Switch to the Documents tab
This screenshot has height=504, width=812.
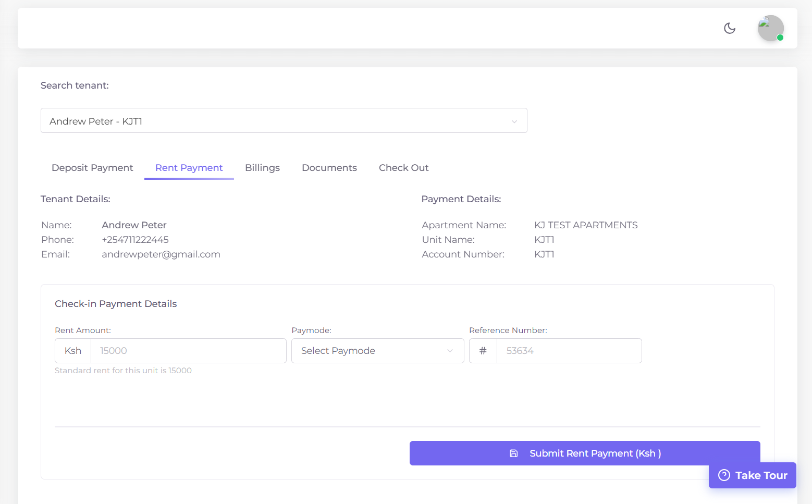tap(329, 167)
